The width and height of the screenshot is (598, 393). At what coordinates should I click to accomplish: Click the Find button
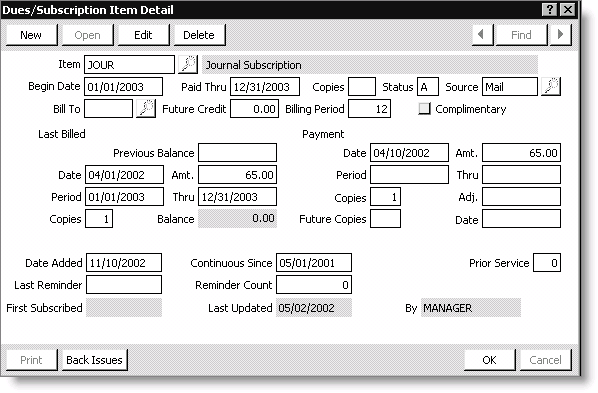[521, 35]
